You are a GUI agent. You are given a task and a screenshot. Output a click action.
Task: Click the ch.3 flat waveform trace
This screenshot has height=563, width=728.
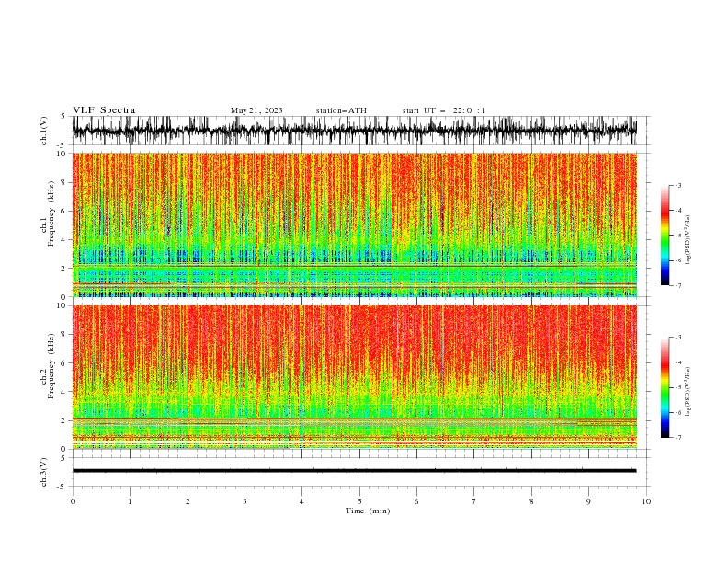pos(355,471)
